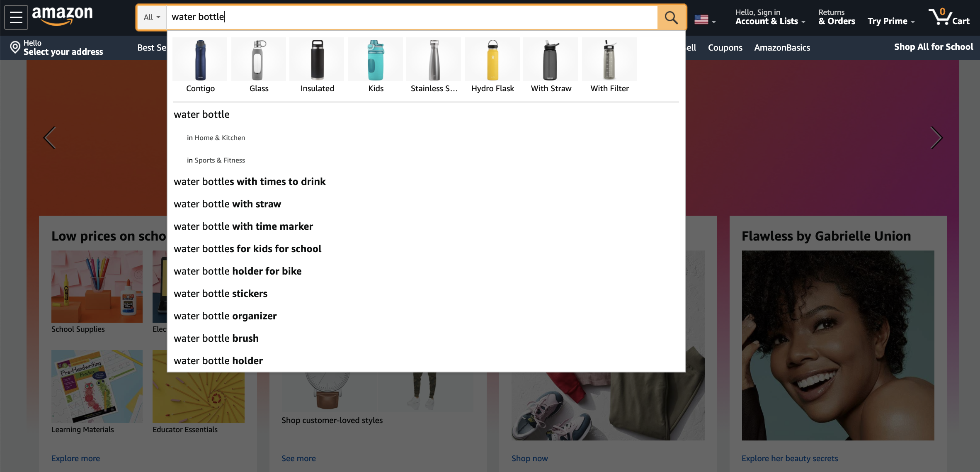Click See more link
Screen dimensions: 980x472
298,458
